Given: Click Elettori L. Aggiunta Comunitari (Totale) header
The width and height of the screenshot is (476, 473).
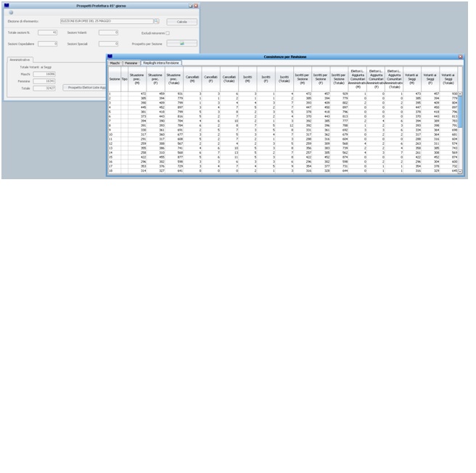Looking at the screenshot, I should [394, 79].
